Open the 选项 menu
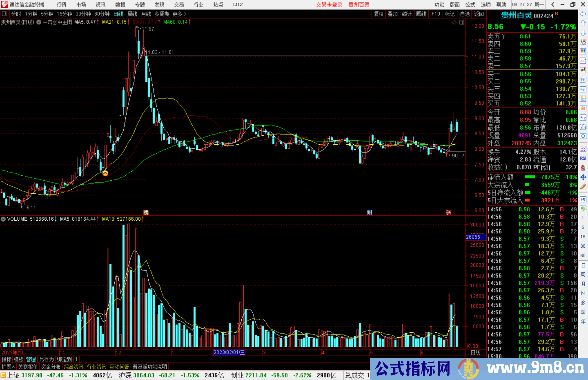The width and height of the screenshot is (588, 380). [486, 5]
